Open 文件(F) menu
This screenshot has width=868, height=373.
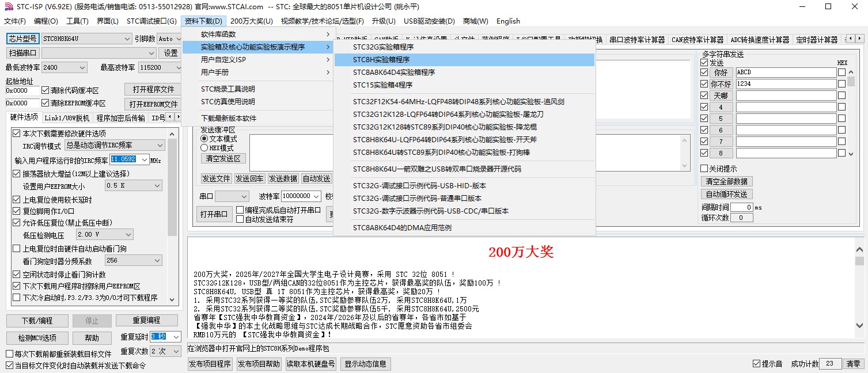15,21
